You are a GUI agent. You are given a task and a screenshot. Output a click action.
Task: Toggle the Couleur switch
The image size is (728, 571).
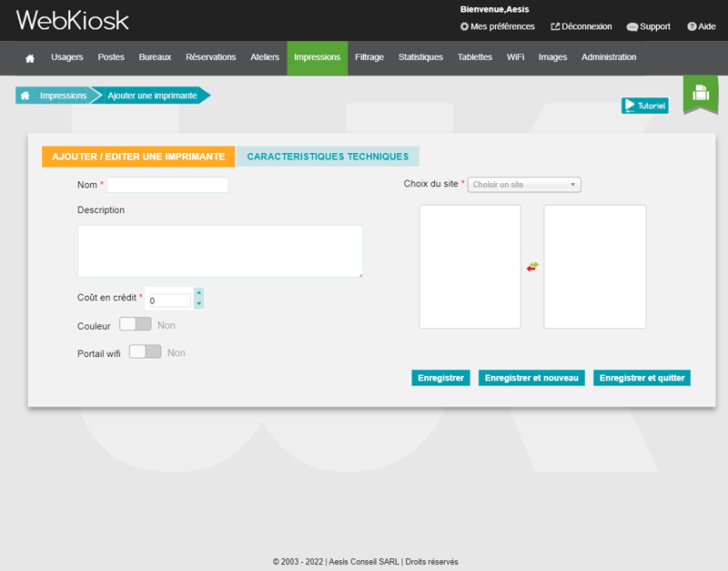pos(135,324)
